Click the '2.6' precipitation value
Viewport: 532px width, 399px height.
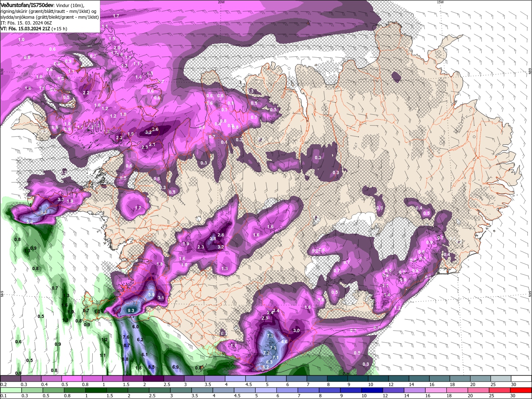click(155, 129)
